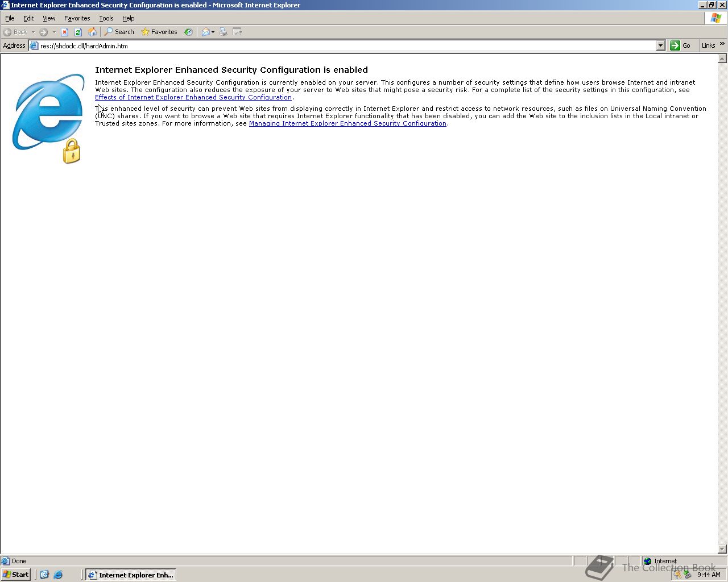Click the Internet Explorer logo with padlock
728x582 pixels.
(49, 119)
